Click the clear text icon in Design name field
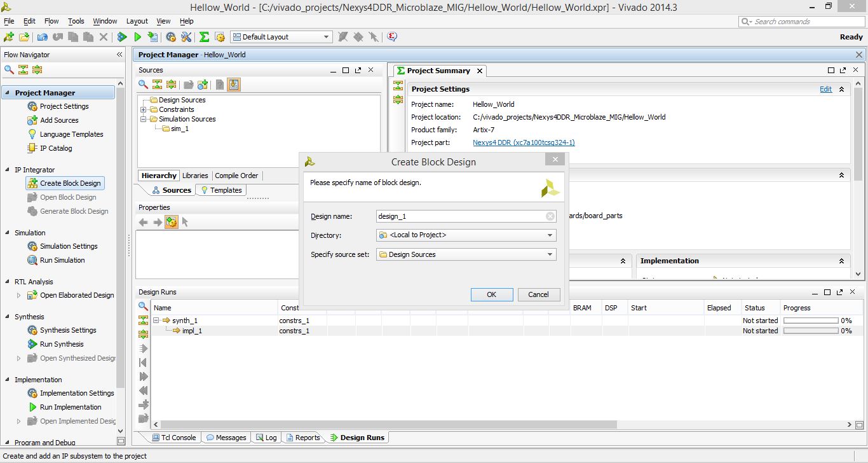Viewport: 868px width, 463px height. [550, 216]
